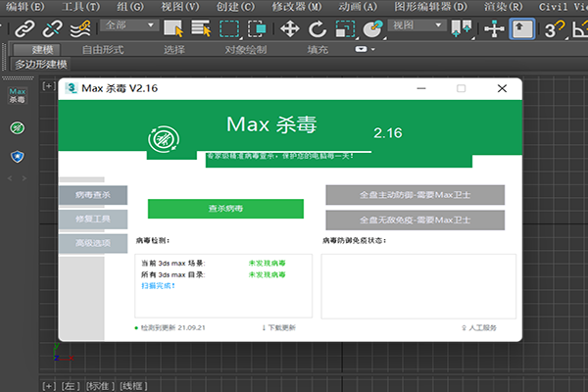Choose the Rectangular Selection Region tool
The width and height of the screenshot is (588, 392).
(229, 28)
